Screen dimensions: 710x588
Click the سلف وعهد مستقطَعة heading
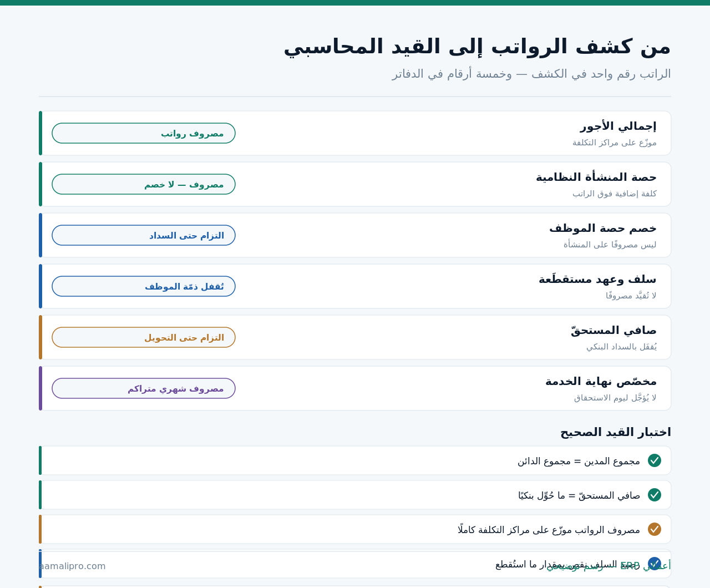pos(597,279)
